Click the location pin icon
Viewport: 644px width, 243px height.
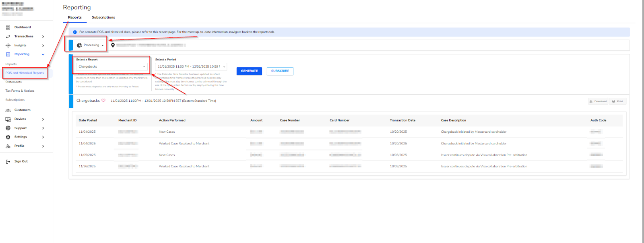point(113,45)
